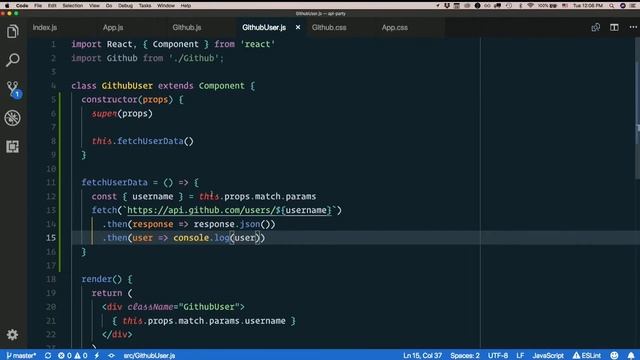Click the Wi-Fi icon in menu bar

coord(530,6)
